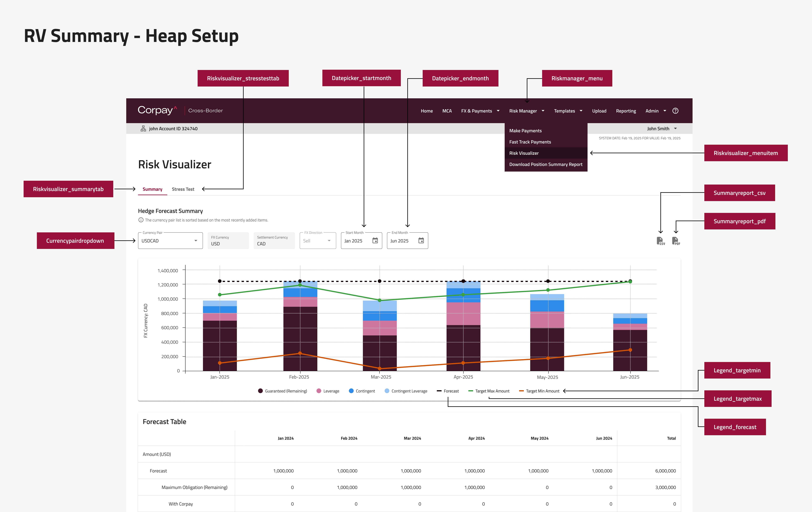Open the Start Month calendar icon

(x=375, y=241)
